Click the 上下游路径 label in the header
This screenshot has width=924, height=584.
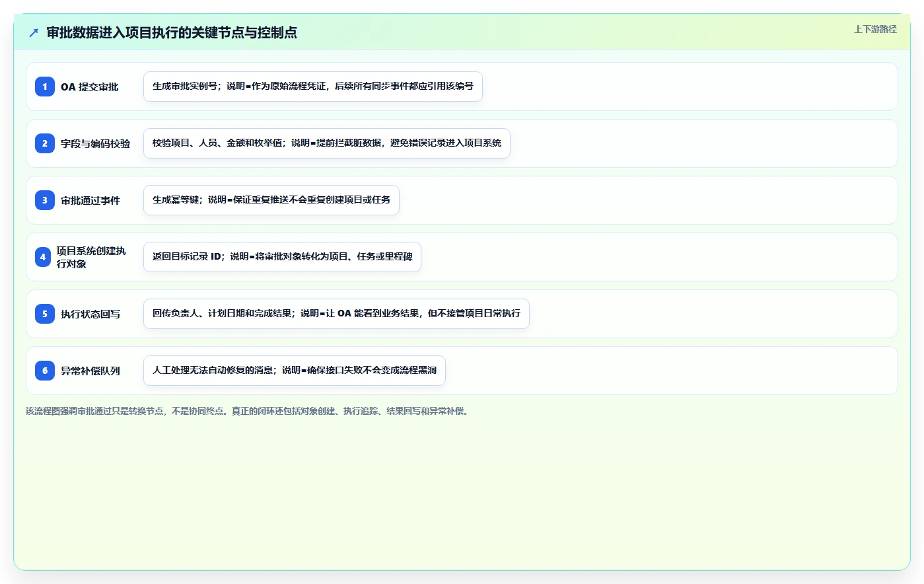coord(875,29)
